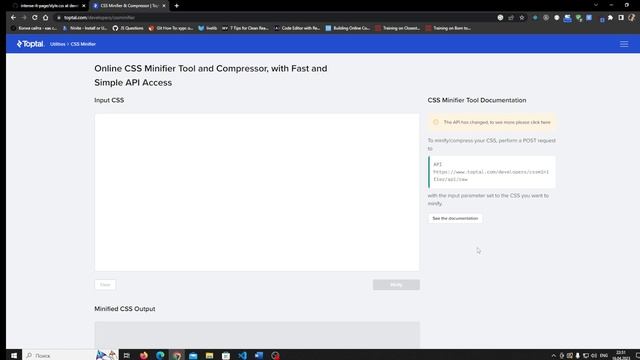
Task: Open the browser home page icon
Action: click(x=45, y=18)
